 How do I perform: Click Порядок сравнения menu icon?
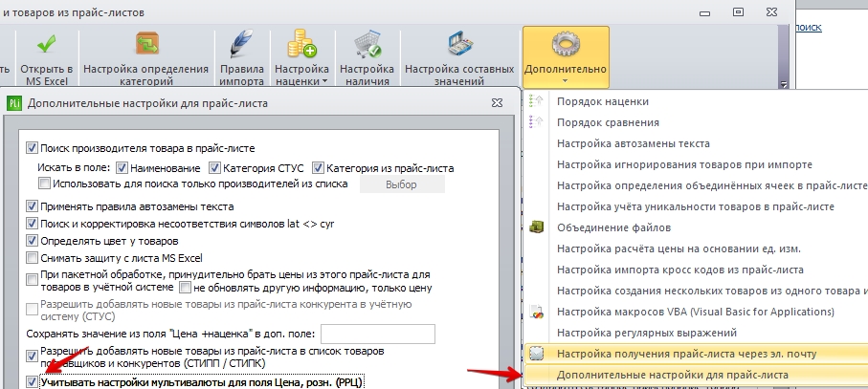click(x=536, y=122)
